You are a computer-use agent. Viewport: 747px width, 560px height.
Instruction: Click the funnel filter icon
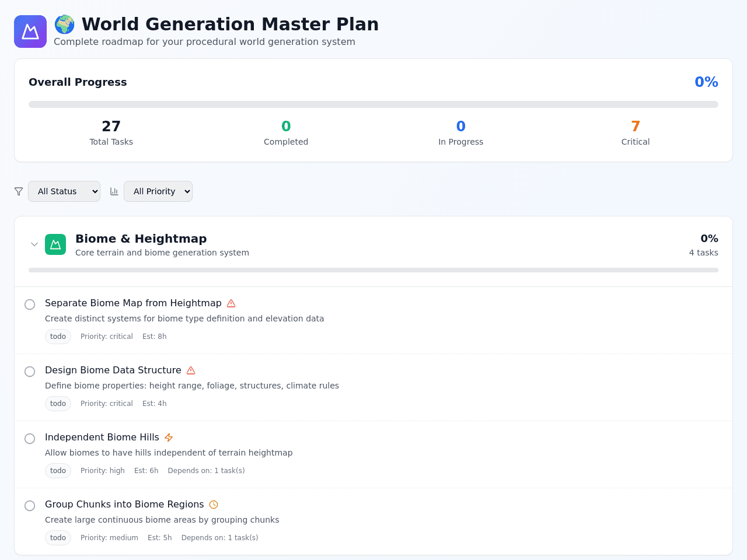[x=19, y=191]
